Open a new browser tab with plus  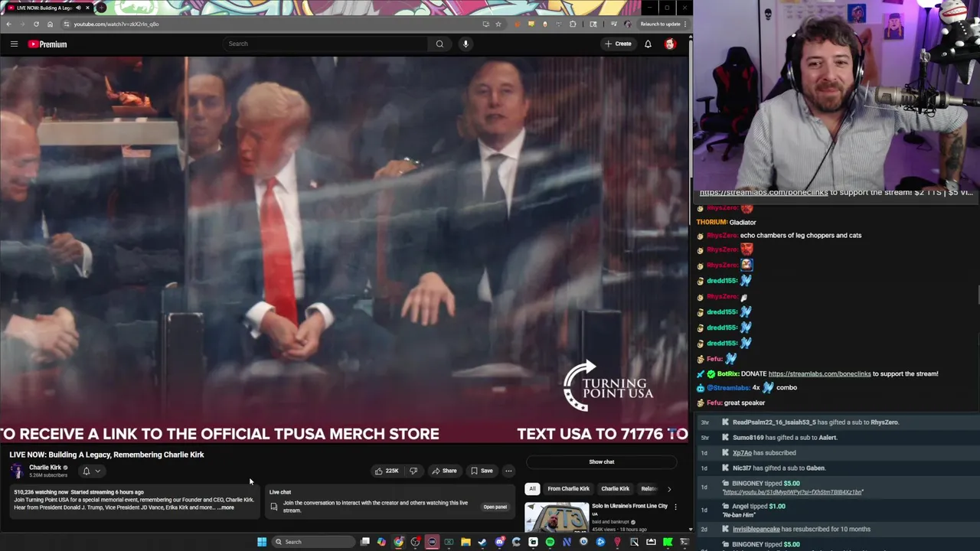point(101,8)
